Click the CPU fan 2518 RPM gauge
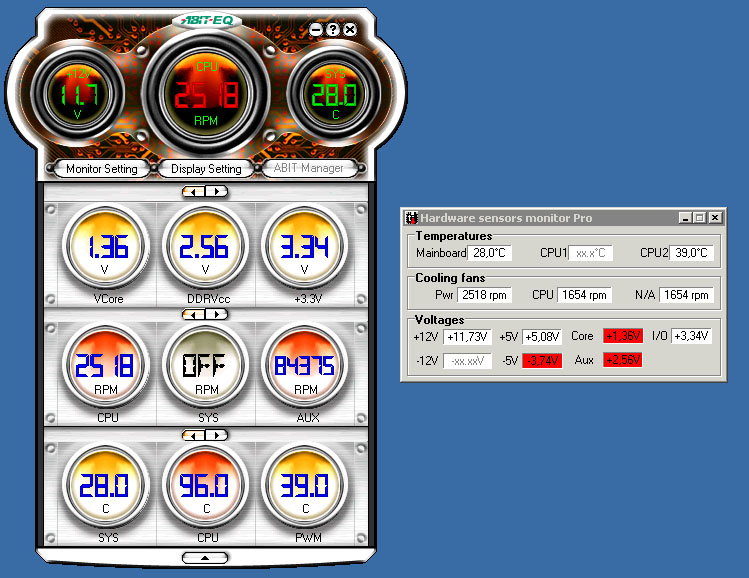 pyautogui.click(x=106, y=367)
